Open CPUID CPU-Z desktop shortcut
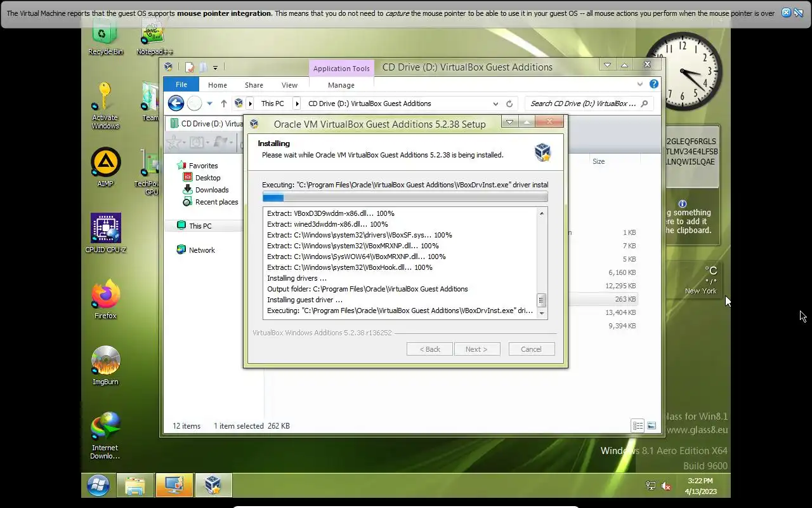The height and width of the screenshot is (508, 812). click(x=105, y=233)
